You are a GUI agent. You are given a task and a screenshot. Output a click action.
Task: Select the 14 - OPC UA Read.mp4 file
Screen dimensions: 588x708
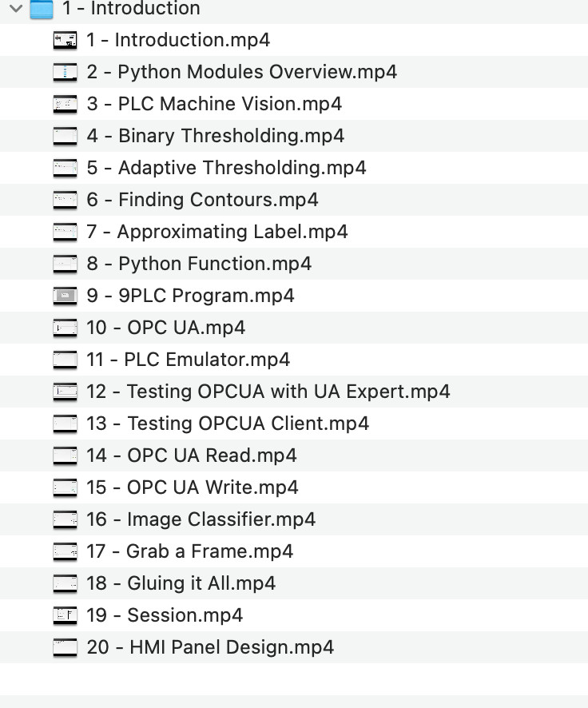pos(192,455)
